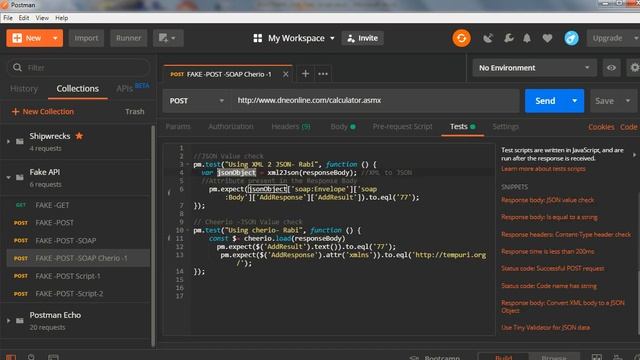
Task: Switch to the Collections tab
Action: tap(78, 89)
